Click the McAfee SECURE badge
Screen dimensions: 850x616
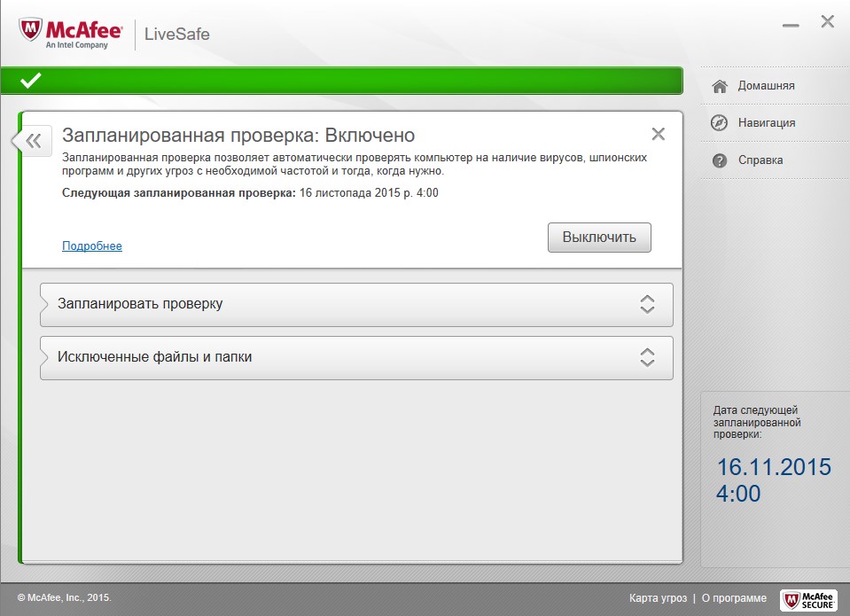click(x=808, y=600)
